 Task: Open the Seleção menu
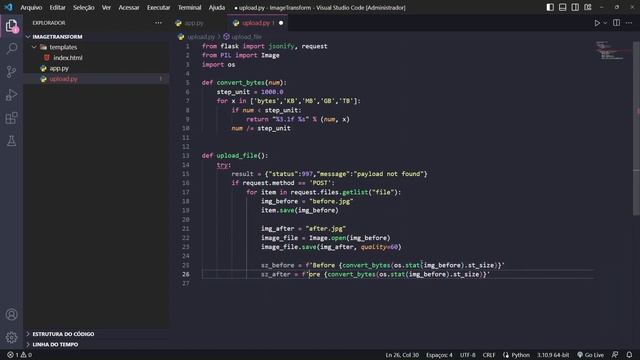tap(84, 7)
